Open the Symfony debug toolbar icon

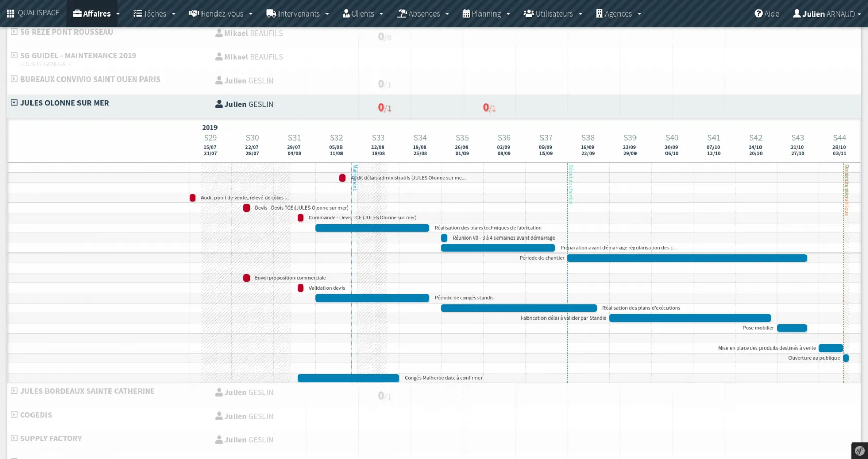[859, 451]
